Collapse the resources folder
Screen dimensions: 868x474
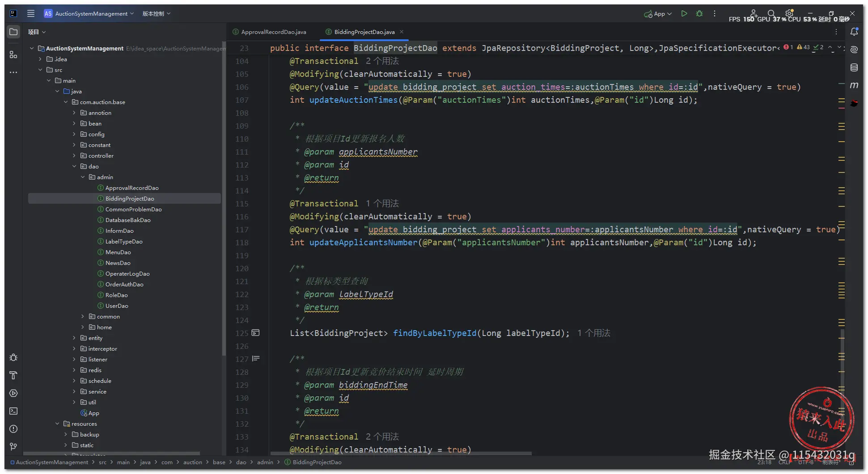pyautogui.click(x=57, y=424)
